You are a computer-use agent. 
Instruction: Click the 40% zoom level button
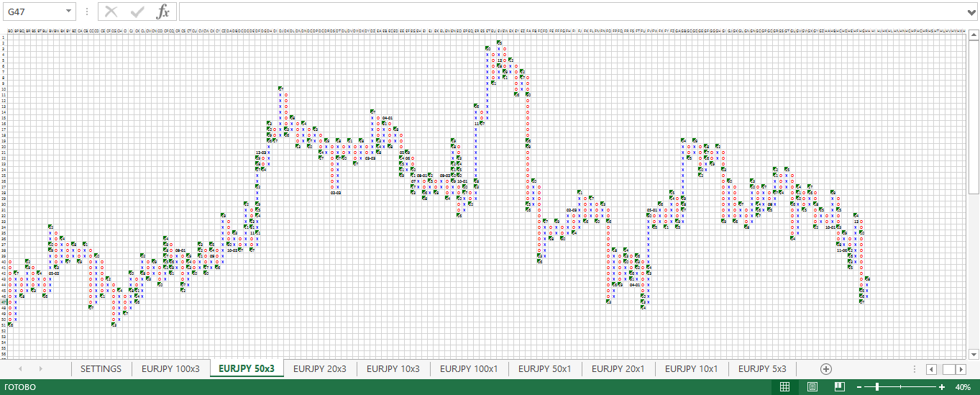click(963, 387)
